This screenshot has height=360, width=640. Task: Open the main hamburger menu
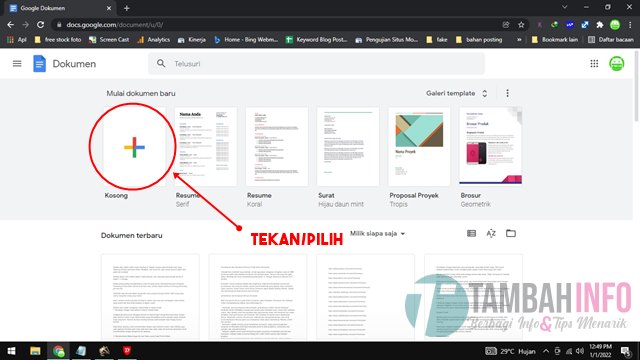pyautogui.click(x=17, y=64)
